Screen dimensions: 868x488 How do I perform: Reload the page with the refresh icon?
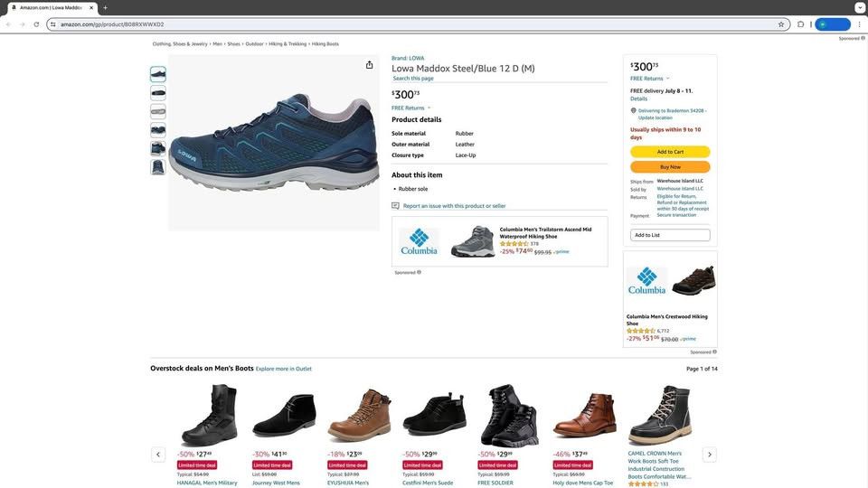36,24
